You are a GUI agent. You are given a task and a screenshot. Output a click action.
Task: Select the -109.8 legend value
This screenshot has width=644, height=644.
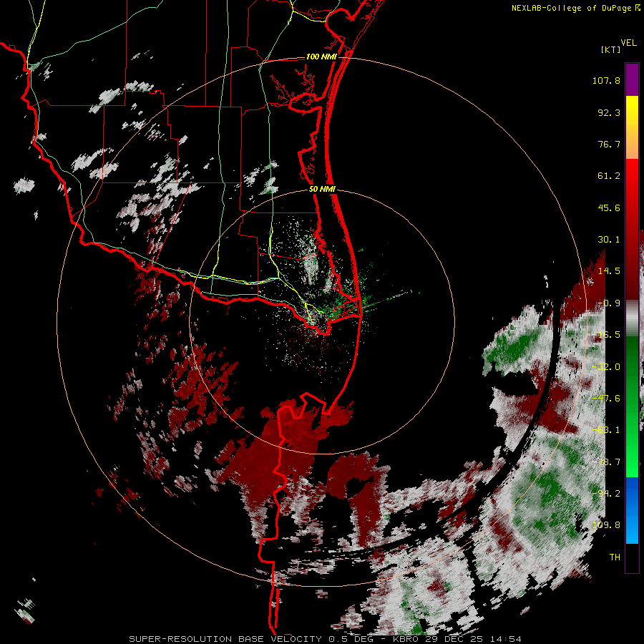click(603, 525)
